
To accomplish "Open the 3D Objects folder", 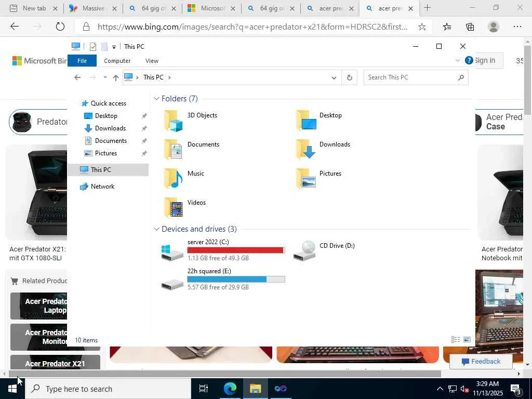I will [x=190, y=121].
